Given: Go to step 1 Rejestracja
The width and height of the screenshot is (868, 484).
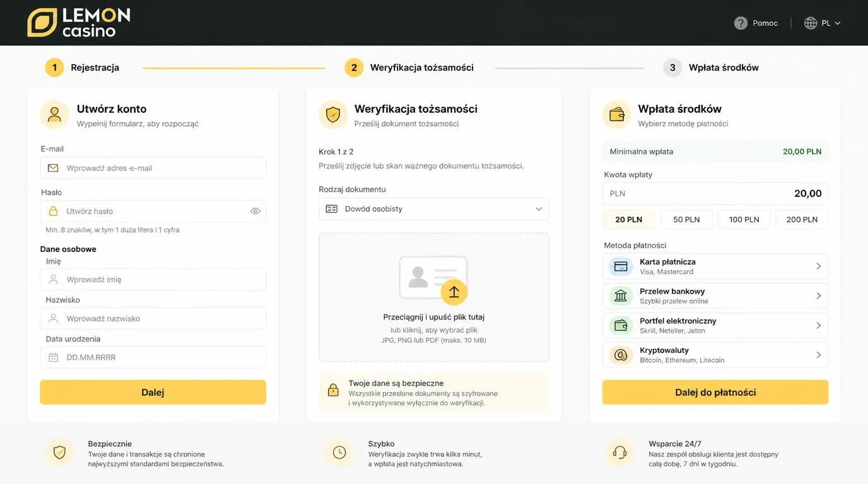Looking at the screenshot, I should tap(82, 67).
